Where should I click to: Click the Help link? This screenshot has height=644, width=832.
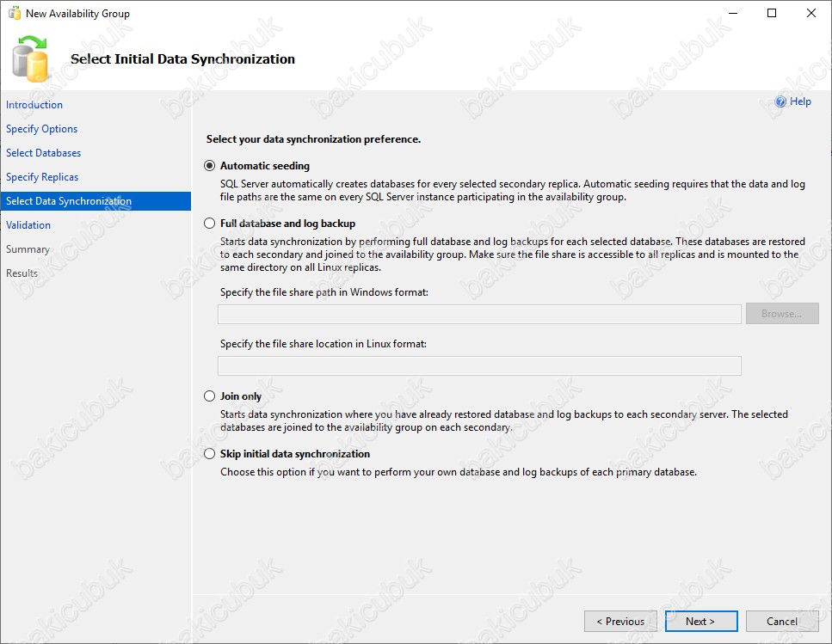click(800, 101)
